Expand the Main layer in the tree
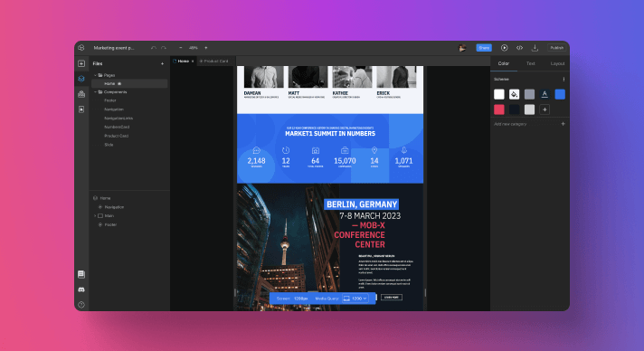 pyautogui.click(x=95, y=216)
